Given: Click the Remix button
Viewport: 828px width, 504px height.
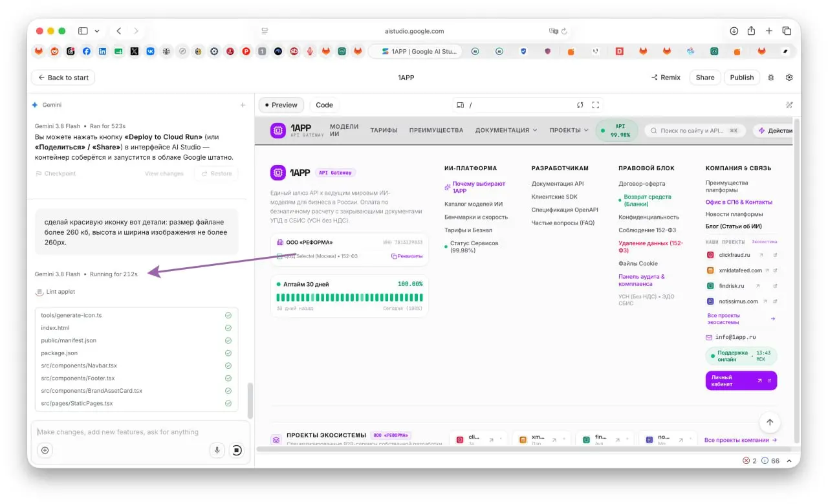Looking at the screenshot, I should [x=666, y=78].
